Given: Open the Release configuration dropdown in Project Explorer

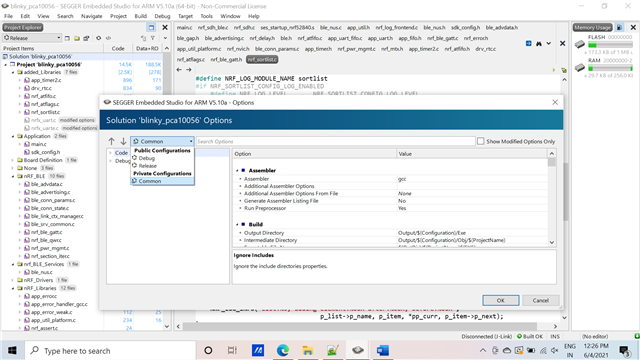Looking at the screenshot, I should point(32,38).
